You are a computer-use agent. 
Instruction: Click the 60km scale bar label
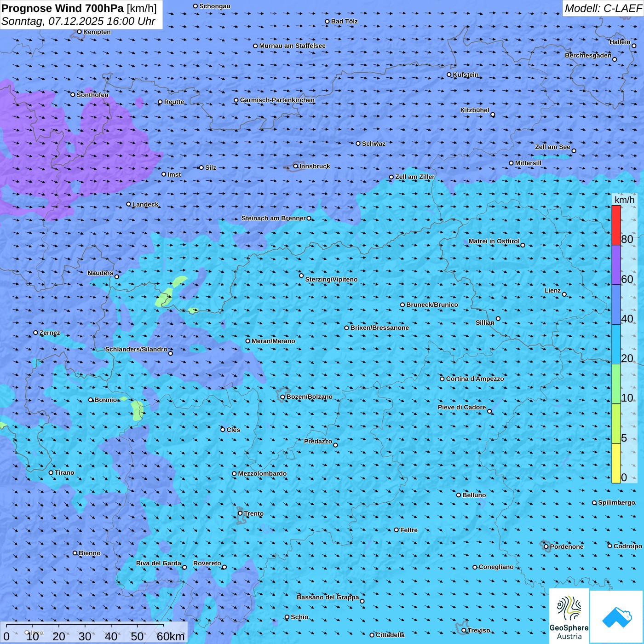171,636
